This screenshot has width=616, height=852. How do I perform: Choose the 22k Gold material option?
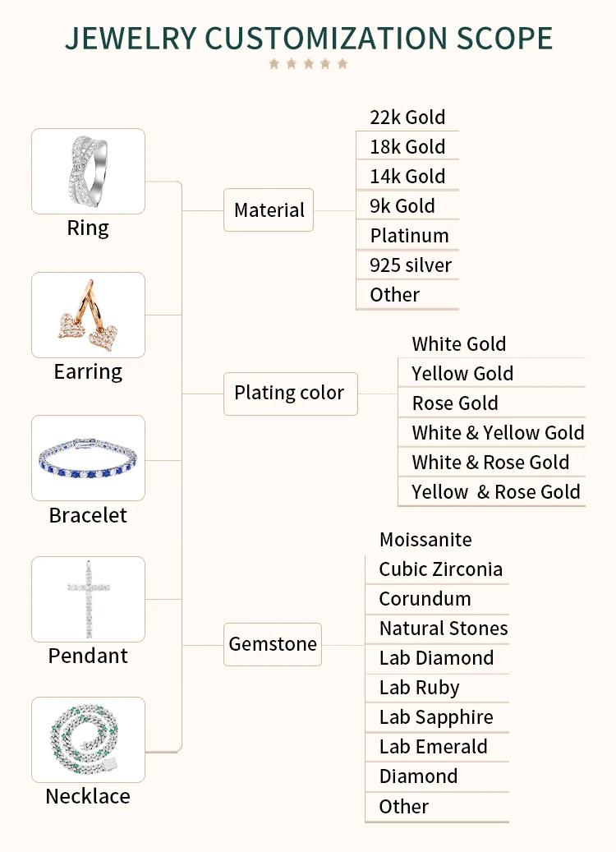407,117
